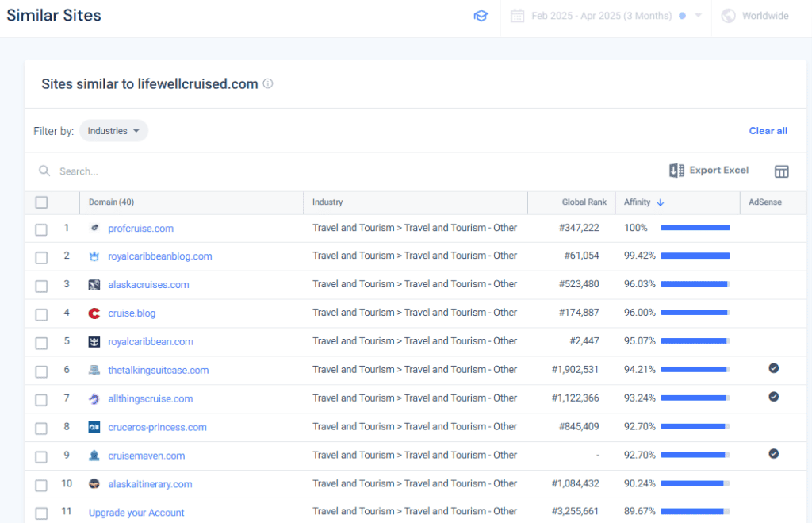
Task: Click the globe icon next to Worldwide
Action: pyautogui.click(x=728, y=16)
